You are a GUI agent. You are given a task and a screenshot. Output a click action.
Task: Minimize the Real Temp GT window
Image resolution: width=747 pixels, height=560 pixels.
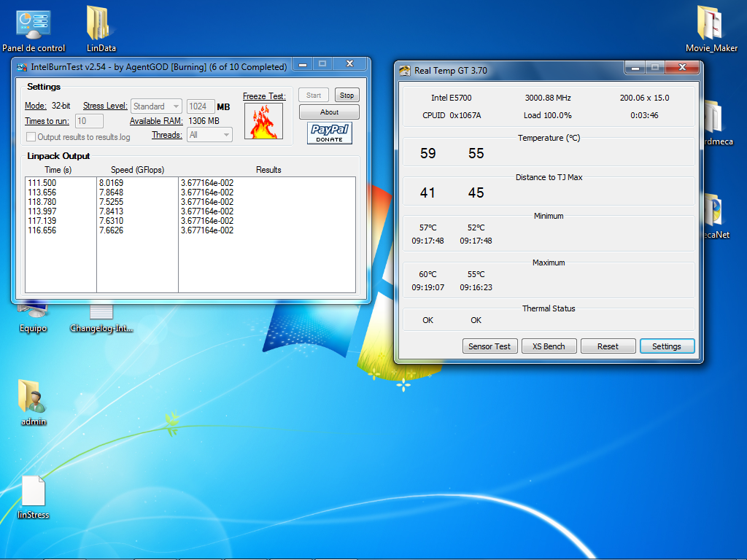pyautogui.click(x=635, y=68)
